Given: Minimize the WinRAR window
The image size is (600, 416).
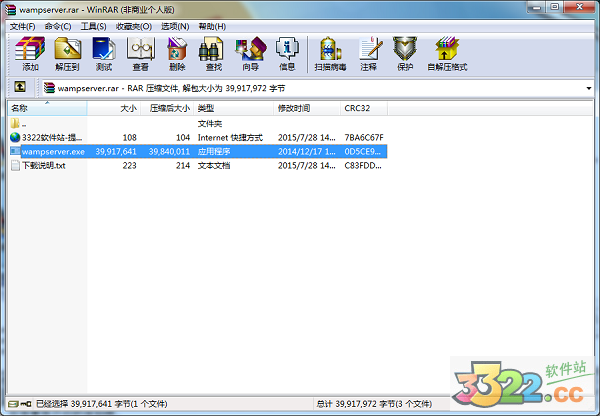Looking at the screenshot, I should pyautogui.click(x=536, y=7).
